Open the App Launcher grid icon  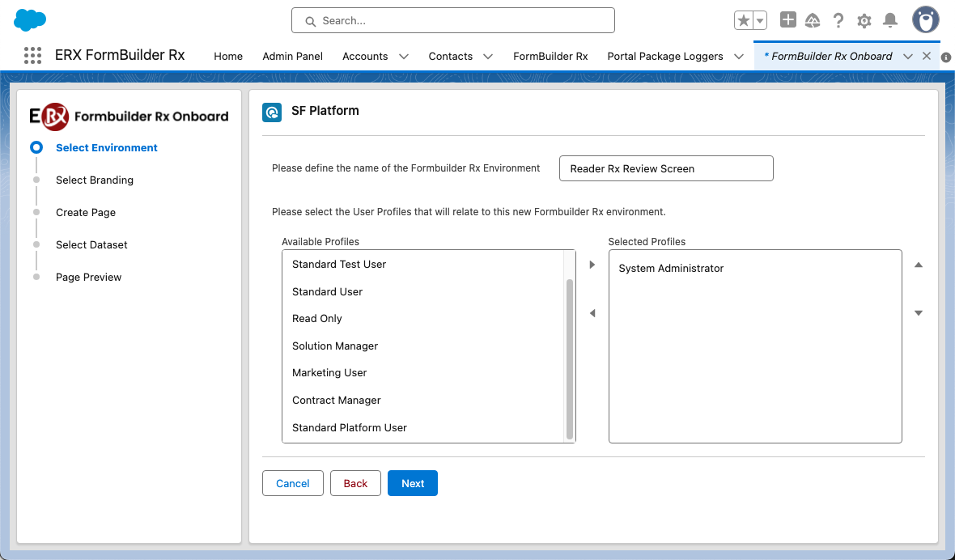click(32, 56)
